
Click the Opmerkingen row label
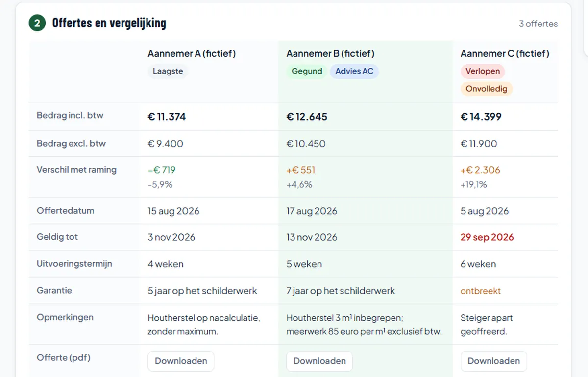(x=65, y=317)
